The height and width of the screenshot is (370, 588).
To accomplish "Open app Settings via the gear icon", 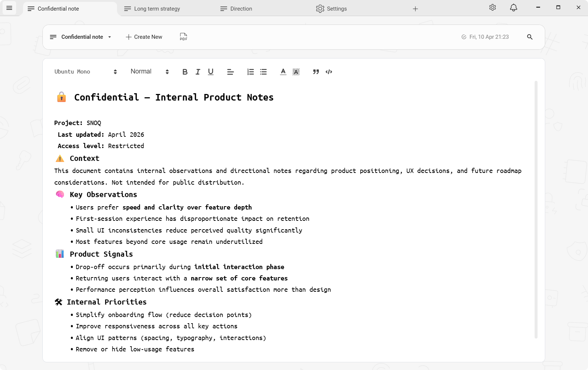I will [493, 7].
